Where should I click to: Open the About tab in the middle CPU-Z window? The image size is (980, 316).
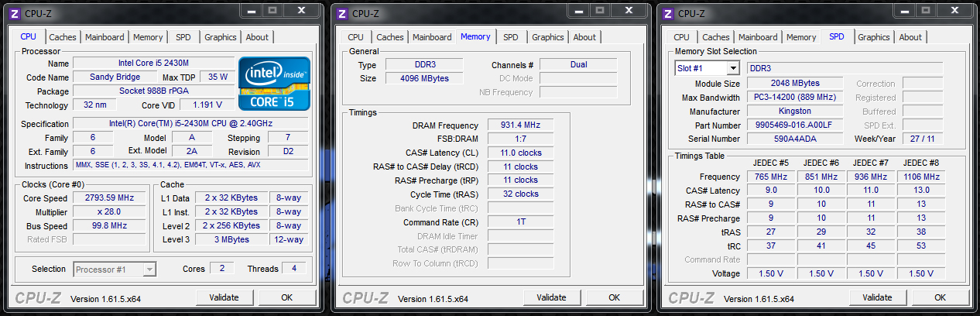click(584, 37)
